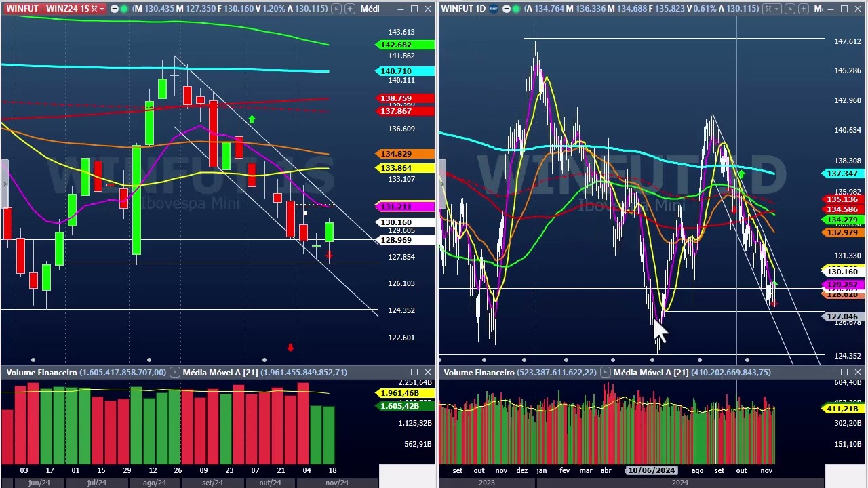
Task: Click Volume Financeiro title in left lower panel
Action: point(41,372)
